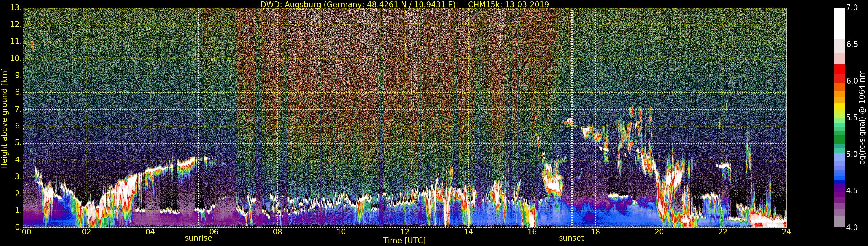Click the "Time [UTC]" axis label
868x246 pixels.
[404, 241]
